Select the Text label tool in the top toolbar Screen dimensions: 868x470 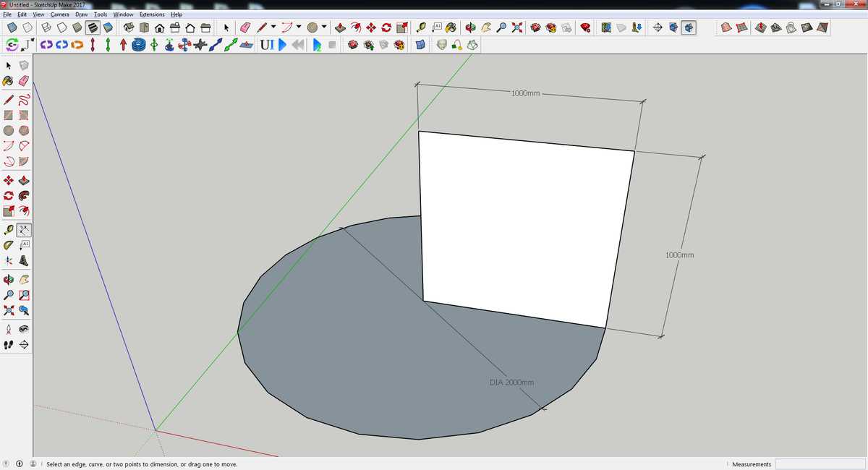(436, 27)
